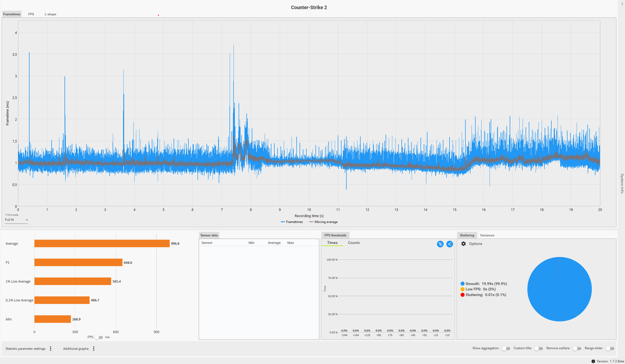This screenshot has width=625, height=364.
Task: Switch to the L-shape tab
Action: click(x=50, y=14)
